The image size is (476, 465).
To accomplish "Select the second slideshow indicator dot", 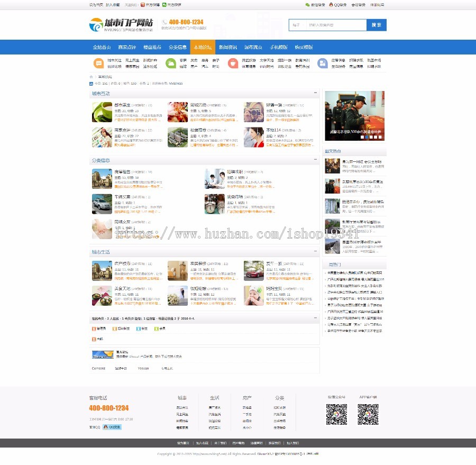I will [367, 138].
